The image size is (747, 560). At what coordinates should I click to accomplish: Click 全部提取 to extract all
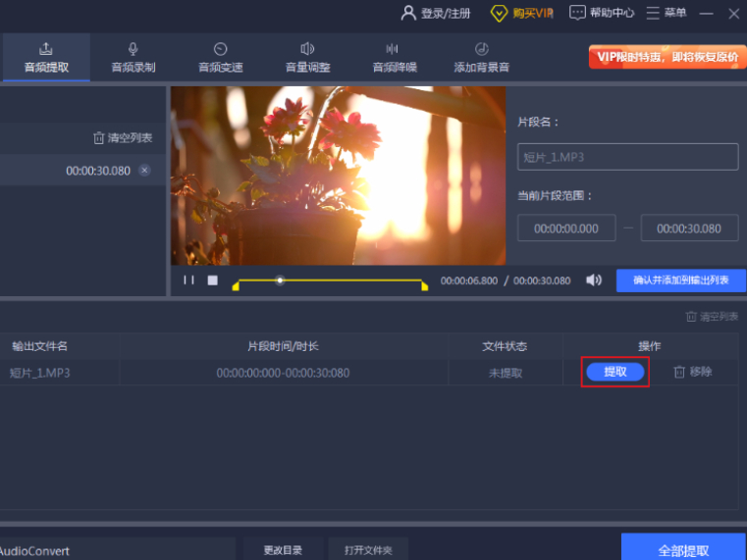[x=683, y=548]
